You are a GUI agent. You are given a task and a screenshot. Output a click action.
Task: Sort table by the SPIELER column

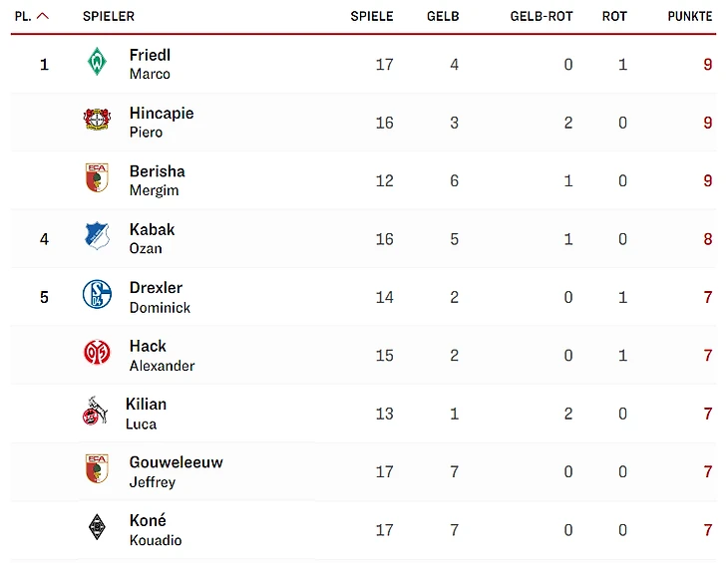(x=109, y=16)
